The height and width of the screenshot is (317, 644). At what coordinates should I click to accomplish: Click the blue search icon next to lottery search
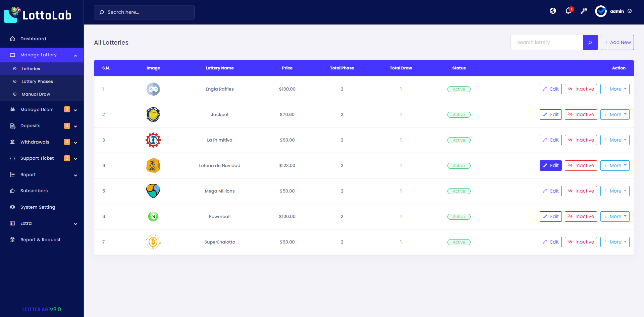tap(590, 42)
